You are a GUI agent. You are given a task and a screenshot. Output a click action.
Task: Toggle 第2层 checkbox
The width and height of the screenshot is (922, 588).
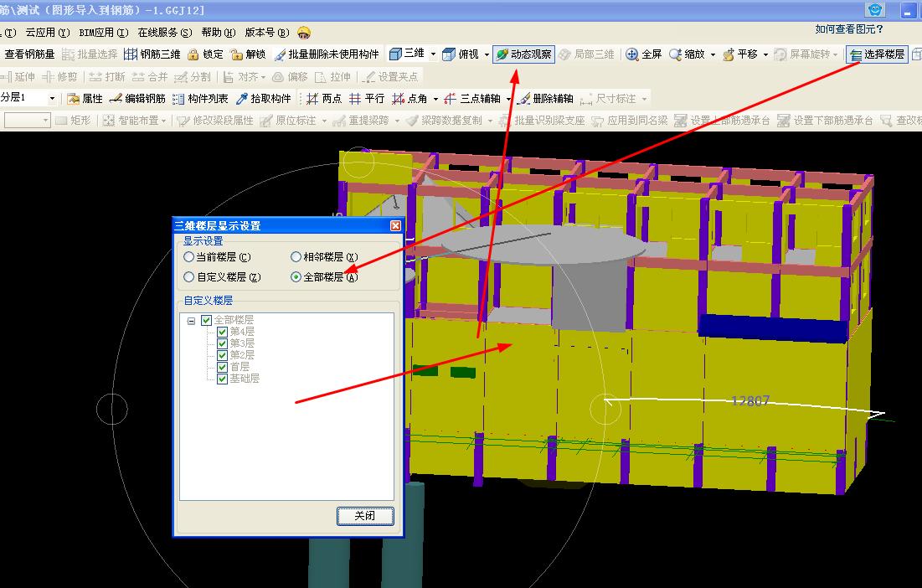(222, 355)
